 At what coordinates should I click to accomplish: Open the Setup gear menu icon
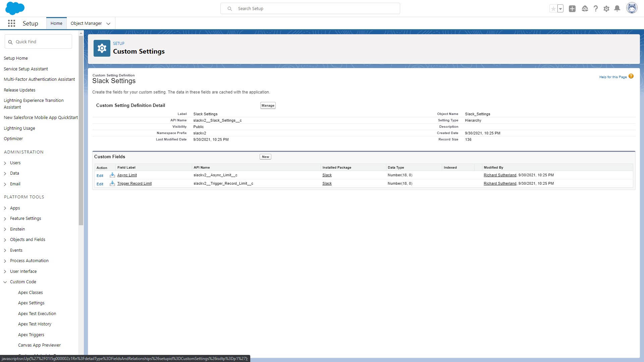click(606, 9)
